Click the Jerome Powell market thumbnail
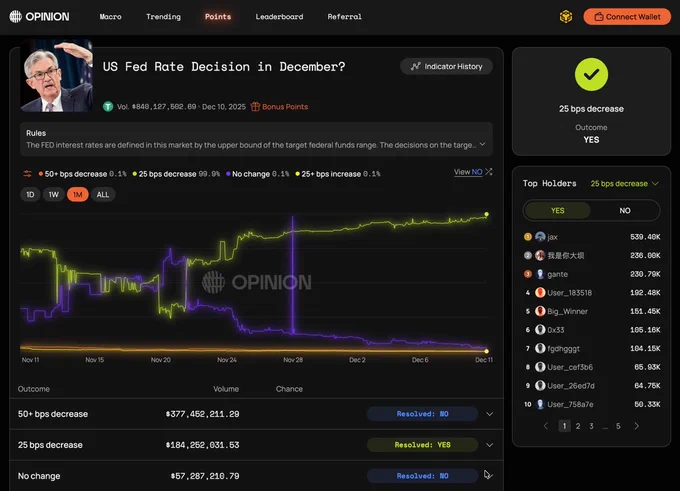This screenshot has height=491, width=680. click(x=56, y=76)
